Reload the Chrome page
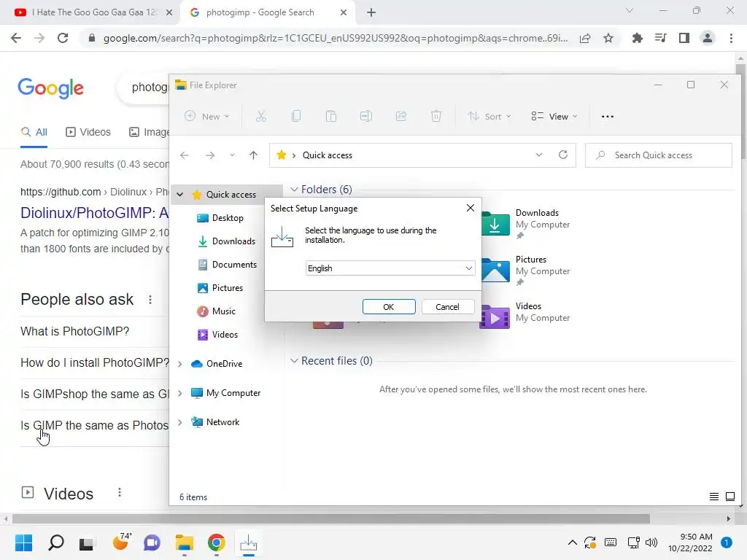The image size is (747, 560). coord(63,38)
